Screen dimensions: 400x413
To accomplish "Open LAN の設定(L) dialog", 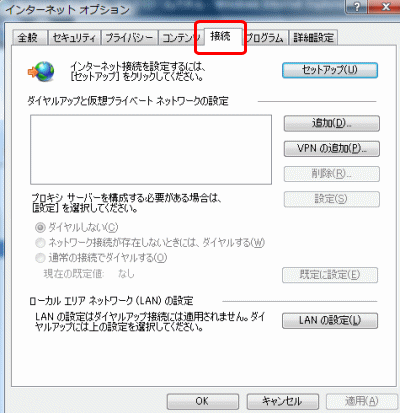I will tap(330, 321).
